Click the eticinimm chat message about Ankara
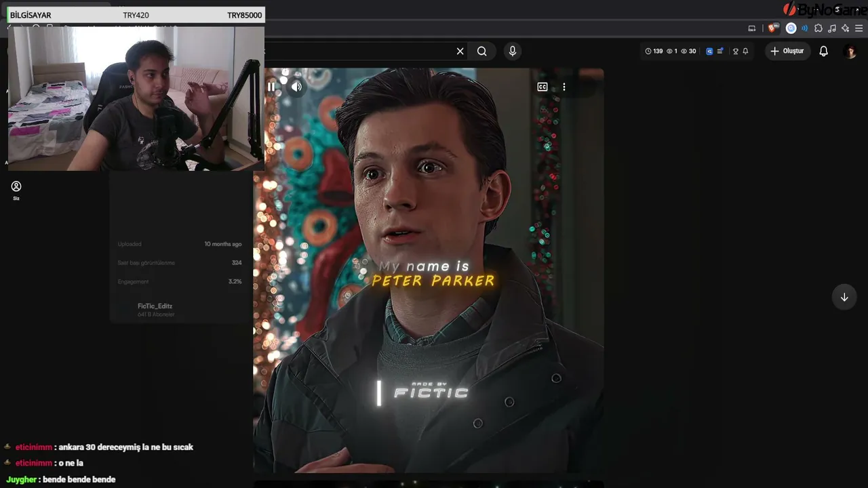This screenshot has width=868, height=488. click(x=104, y=447)
